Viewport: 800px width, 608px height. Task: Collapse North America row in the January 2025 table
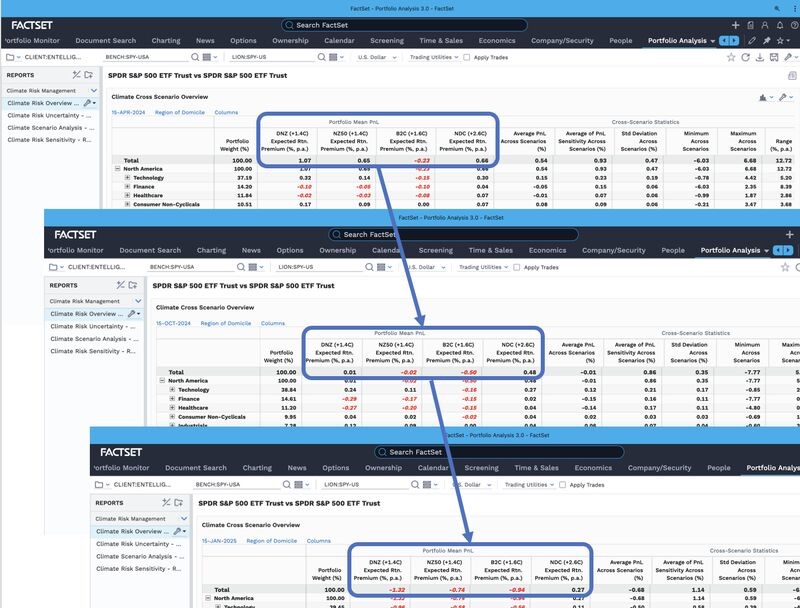(208, 598)
